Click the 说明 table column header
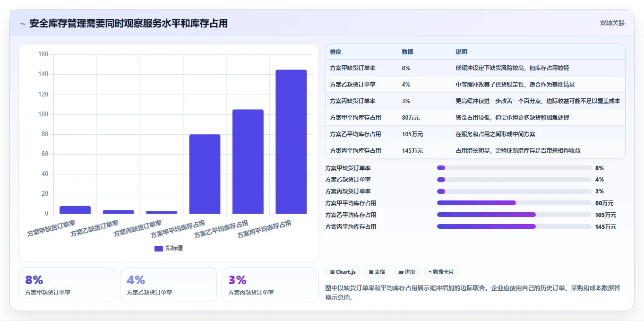644x321 pixels. coord(462,52)
